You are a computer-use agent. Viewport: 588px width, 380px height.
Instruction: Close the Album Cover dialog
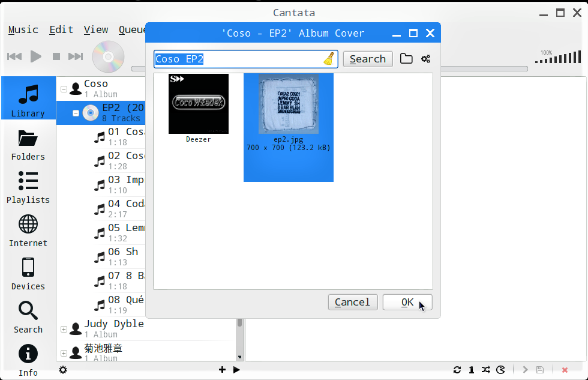(430, 34)
